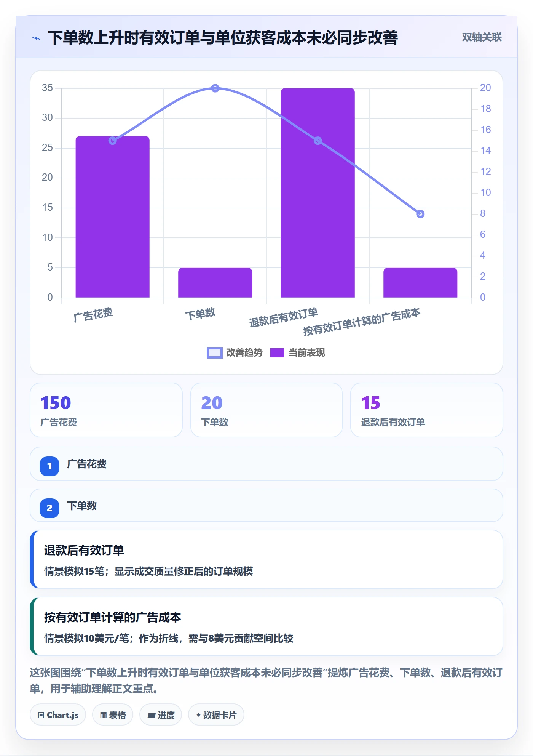Image resolution: width=533 pixels, height=756 pixels.
Task: Open the 按有效订单计算的广告成本 green-edged card heading
Action: 112,617
